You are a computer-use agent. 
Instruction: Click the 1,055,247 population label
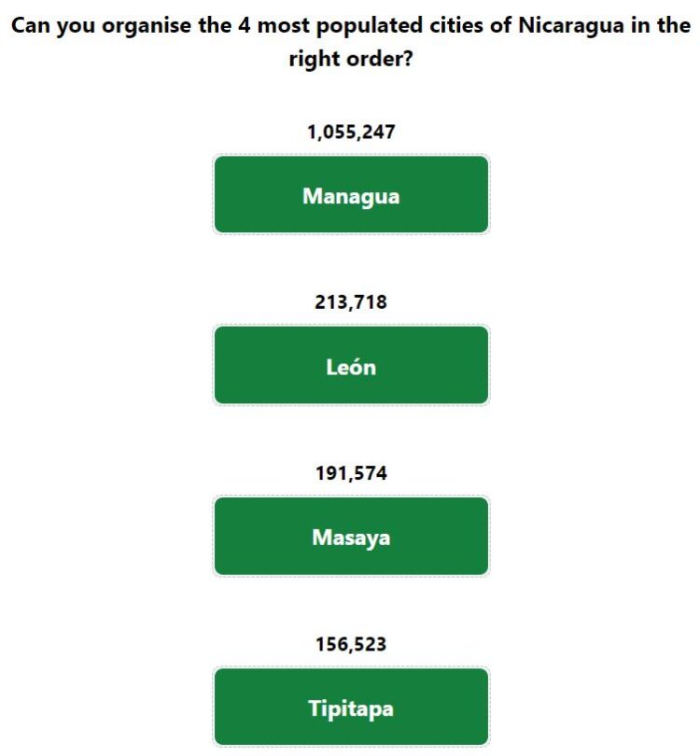pos(351,132)
